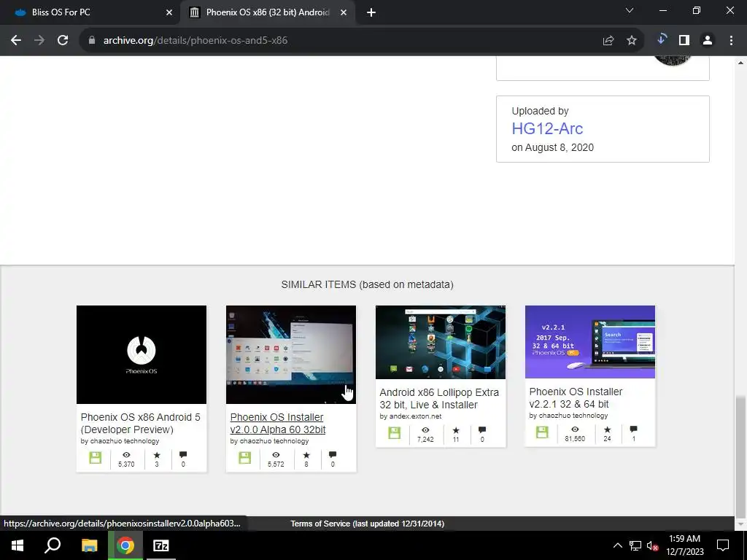Click software floppy icon on Alpha 60 32bit card

pyautogui.click(x=245, y=458)
